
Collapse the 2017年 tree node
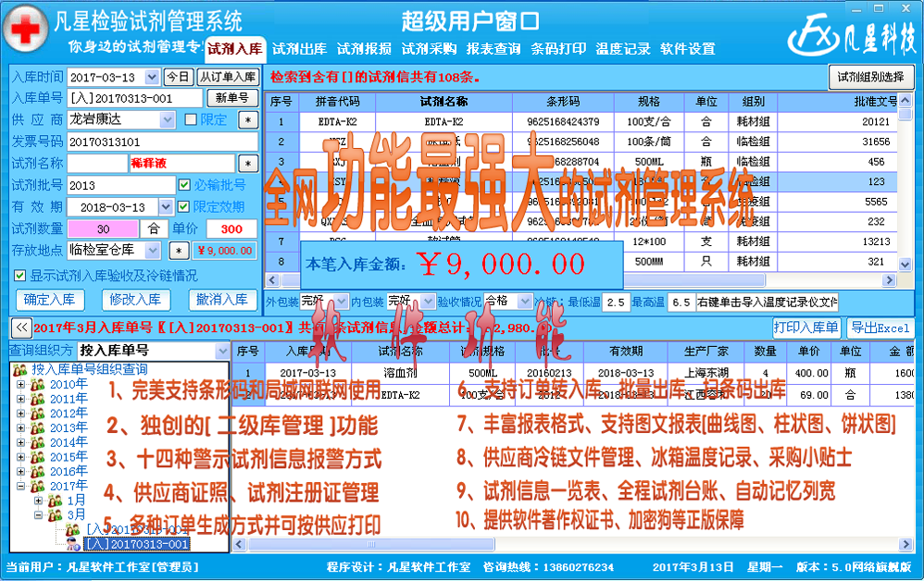(x=20, y=487)
